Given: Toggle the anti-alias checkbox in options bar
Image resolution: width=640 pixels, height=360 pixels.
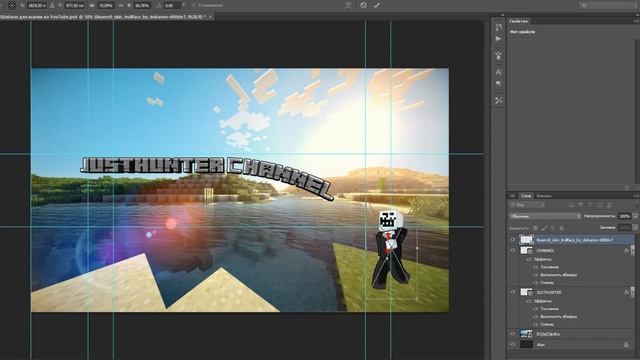Looking at the screenshot, I should pyautogui.click(x=194, y=6).
